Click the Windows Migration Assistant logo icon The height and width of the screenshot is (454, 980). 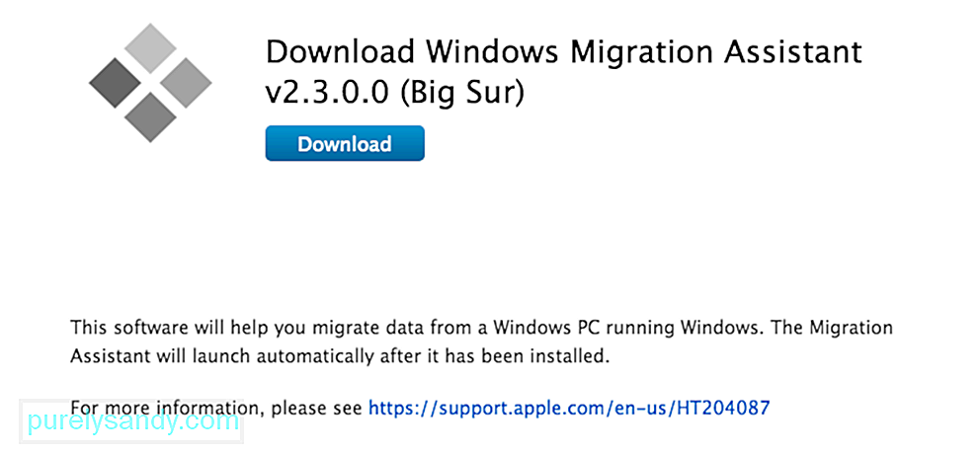click(x=150, y=83)
